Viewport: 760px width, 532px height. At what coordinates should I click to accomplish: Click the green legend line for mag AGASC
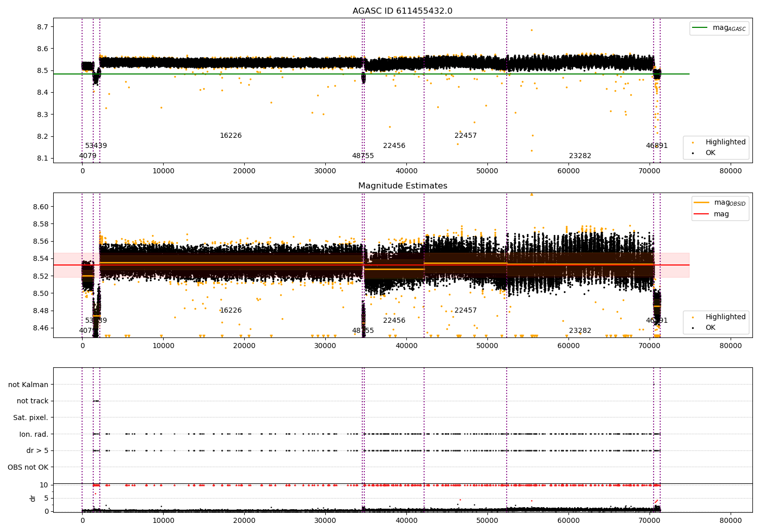(700, 28)
